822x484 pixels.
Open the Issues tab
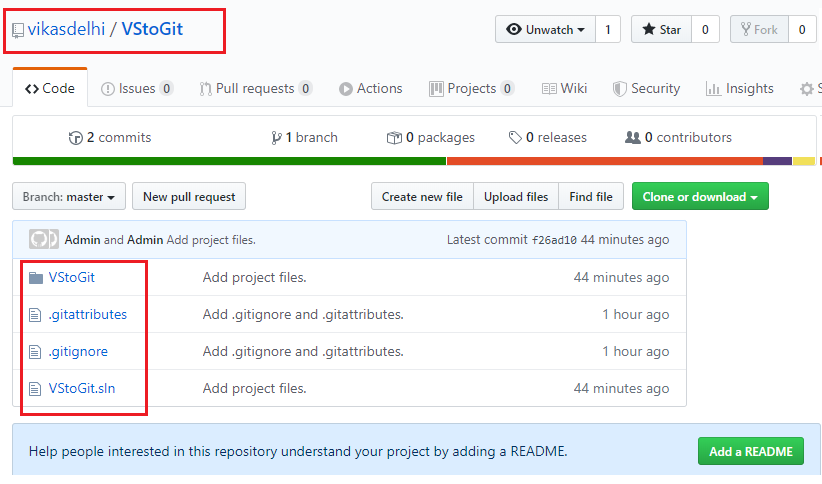coord(136,88)
